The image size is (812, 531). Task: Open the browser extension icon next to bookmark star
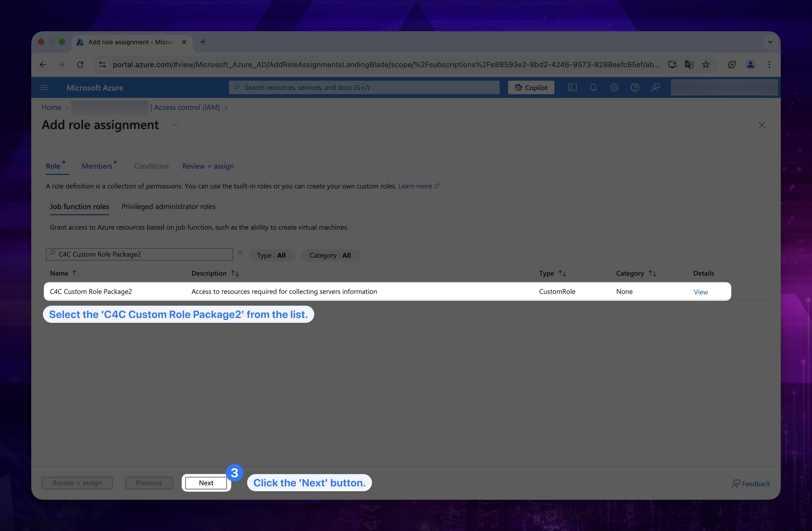(x=732, y=65)
